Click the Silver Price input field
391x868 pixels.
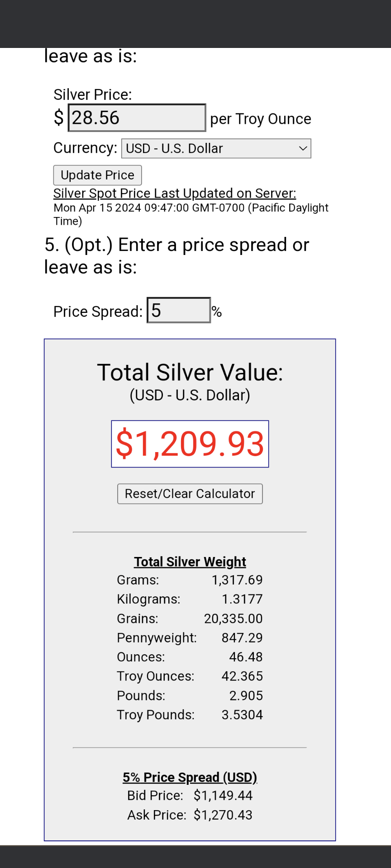click(137, 118)
